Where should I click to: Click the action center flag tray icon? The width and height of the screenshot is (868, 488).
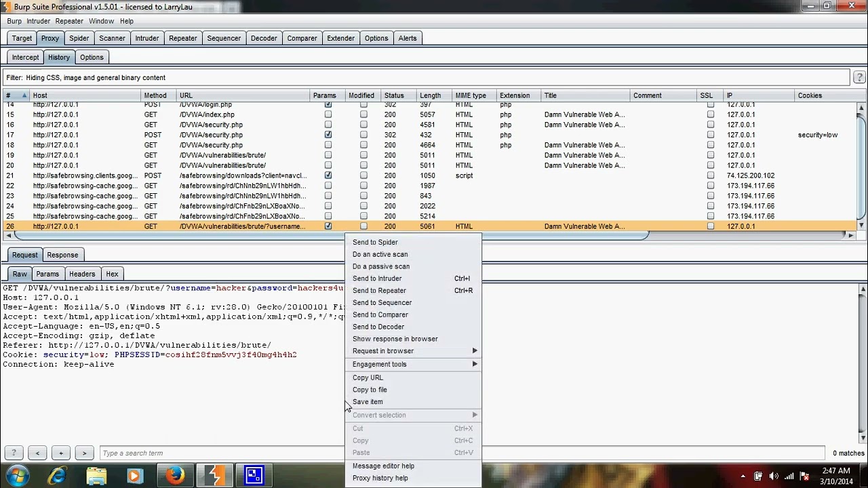(804, 476)
